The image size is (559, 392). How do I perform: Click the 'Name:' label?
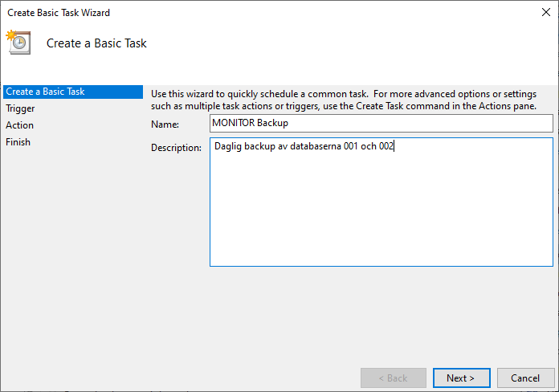164,125
